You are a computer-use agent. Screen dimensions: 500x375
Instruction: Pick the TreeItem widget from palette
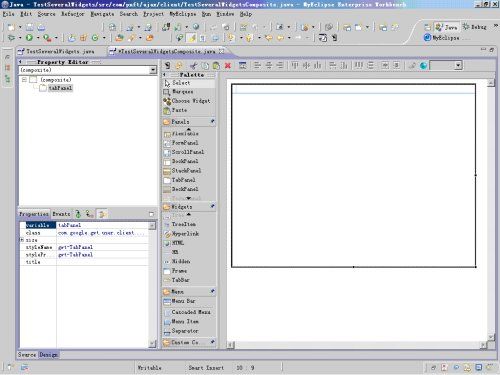[184, 225]
